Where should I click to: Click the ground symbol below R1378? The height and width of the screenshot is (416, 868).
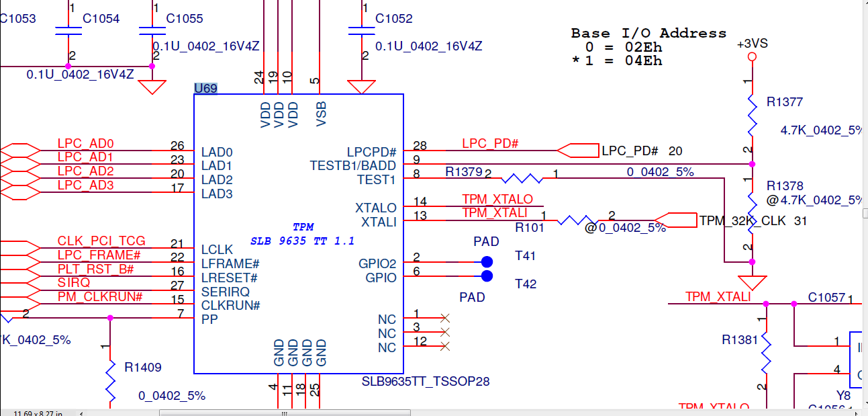(752, 282)
